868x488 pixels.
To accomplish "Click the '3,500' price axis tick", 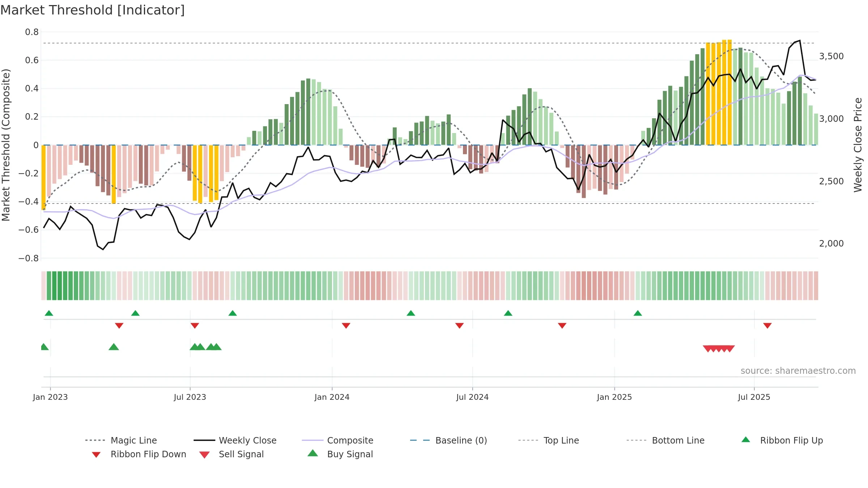I will tap(831, 56).
